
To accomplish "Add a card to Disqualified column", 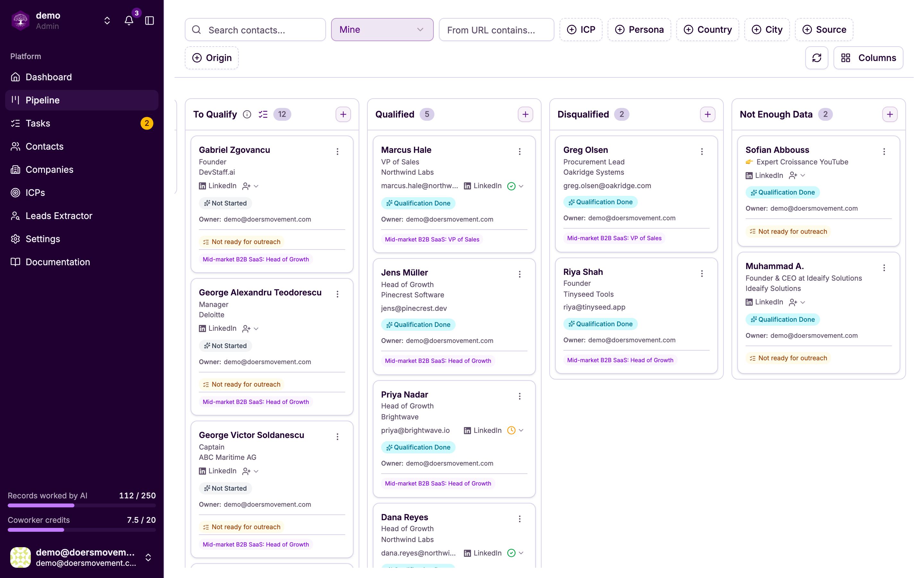I will click(x=707, y=114).
